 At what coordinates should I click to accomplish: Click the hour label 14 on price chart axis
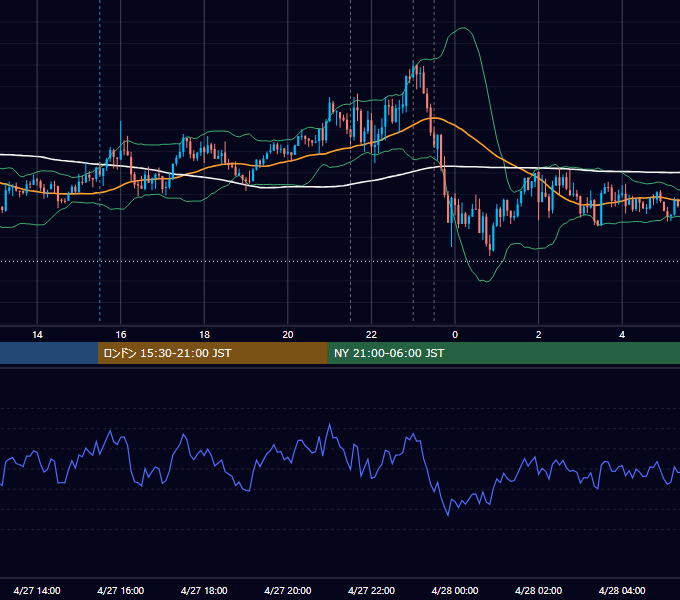tap(37, 335)
